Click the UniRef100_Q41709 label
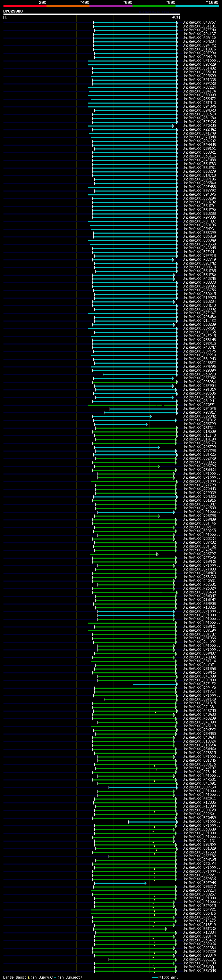Screen dimensions: 222x980 (x=199, y=133)
